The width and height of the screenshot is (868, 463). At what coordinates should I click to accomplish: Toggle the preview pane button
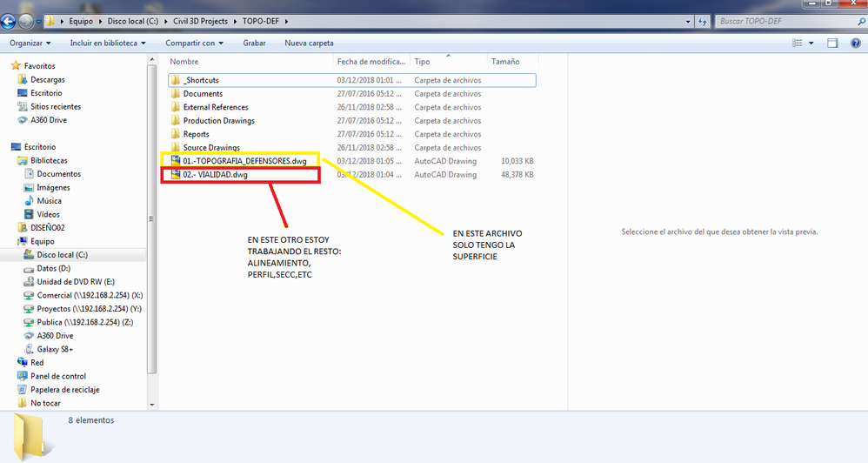pos(832,44)
